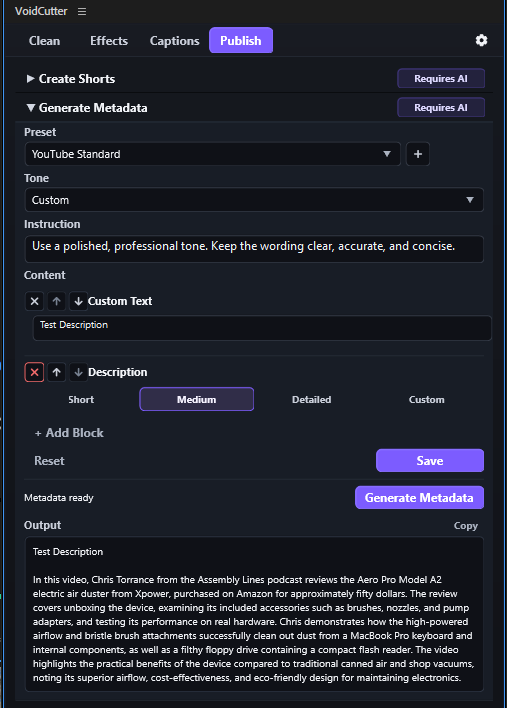Viewport: 507px width, 708px height.
Task: Open the VoidCutter hamburger menu
Action: [82, 11]
